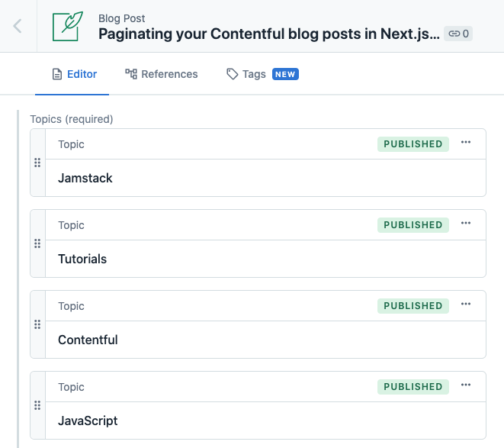Open the Tutorials topic actions menu
The height and width of the screenshot is (448, 504).
pos(466,224)
